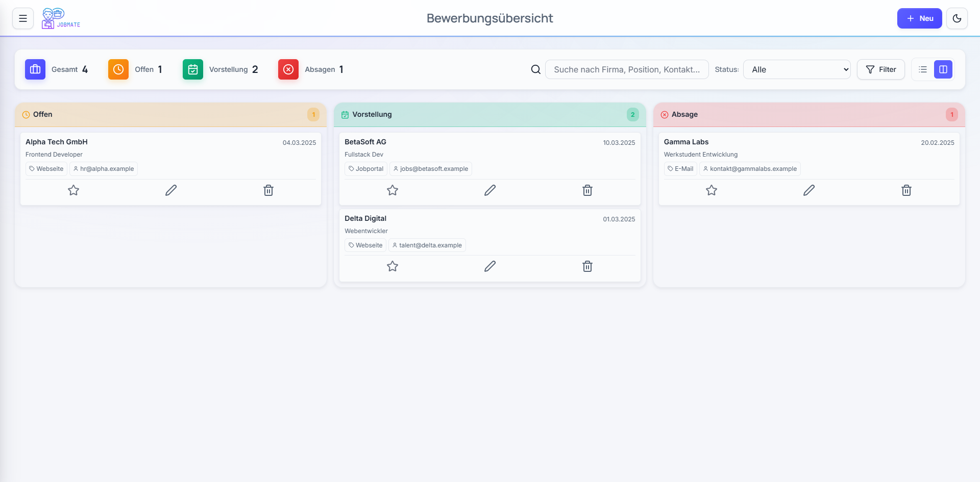
Task: Star the Alpha Tech GmbH application
Action: (x=73, y=190)
